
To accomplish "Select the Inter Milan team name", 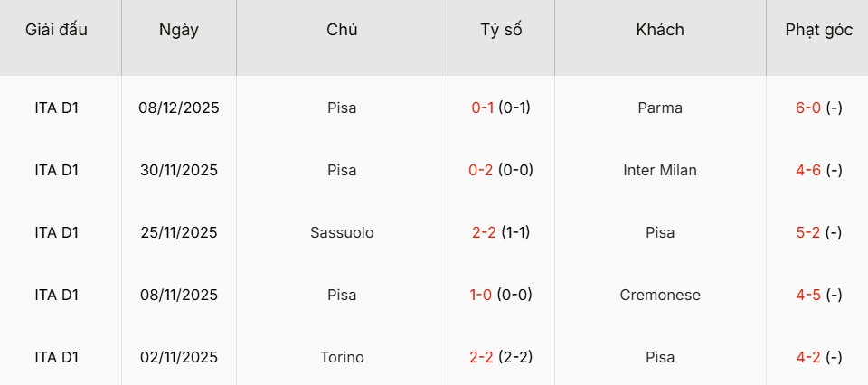I will (x=660, y=170).
